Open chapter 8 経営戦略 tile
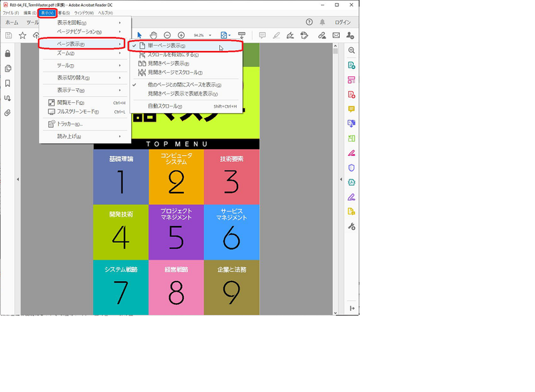 [176, 287]
